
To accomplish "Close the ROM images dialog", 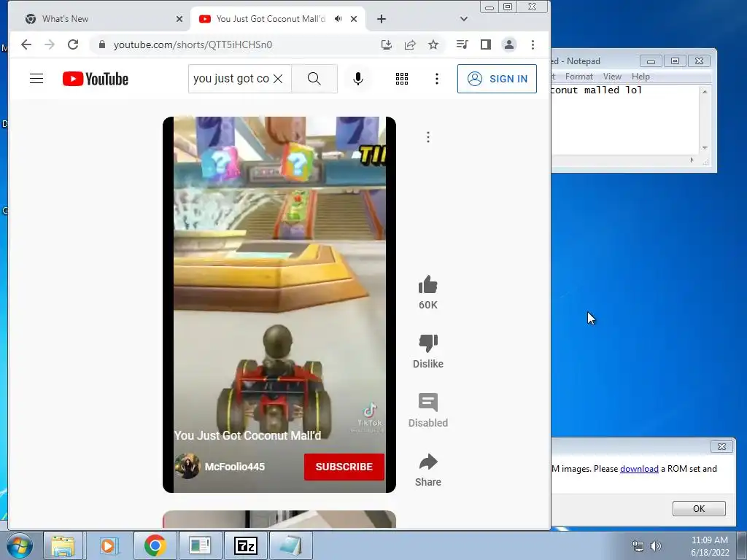I will click(721, 447).
